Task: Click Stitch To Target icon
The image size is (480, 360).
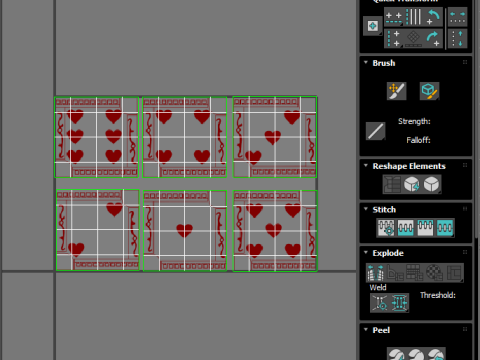Action: pos(386,228)
